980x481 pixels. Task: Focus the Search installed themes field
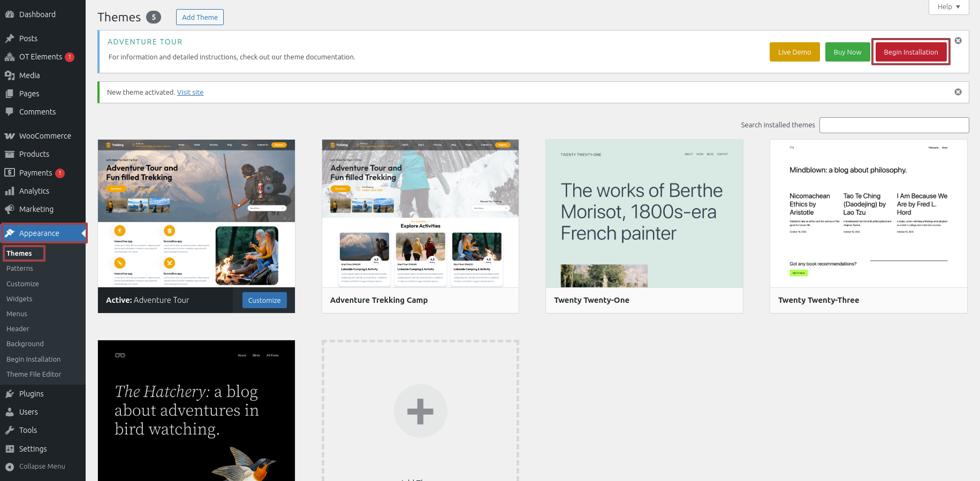point(894,125)
